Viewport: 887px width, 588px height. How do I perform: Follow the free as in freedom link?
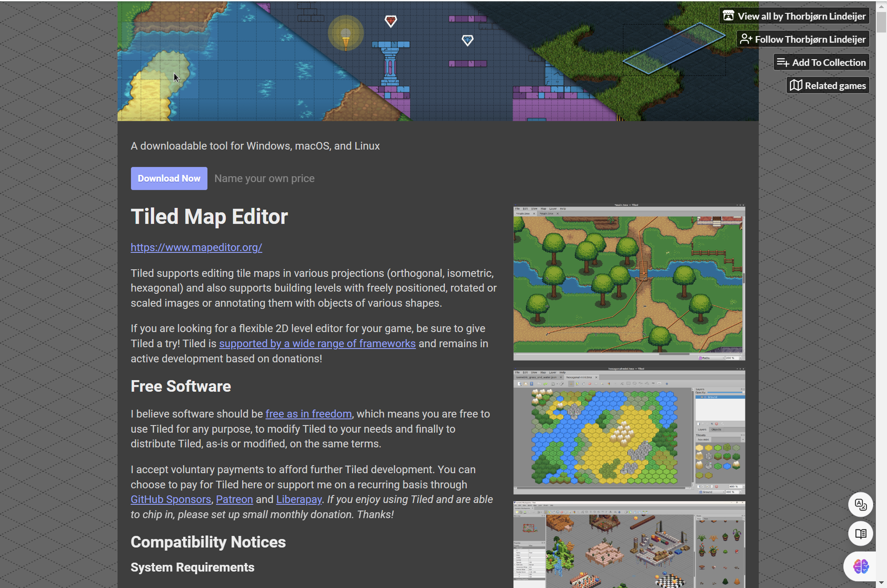pos(309,414)
